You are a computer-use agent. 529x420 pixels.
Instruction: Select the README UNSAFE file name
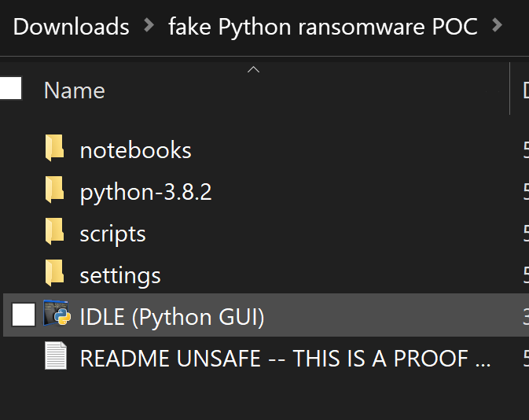pos(285,359)
